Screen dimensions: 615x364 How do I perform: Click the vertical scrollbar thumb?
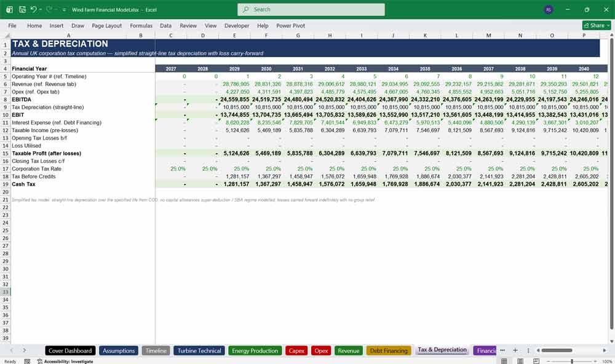(x=611, y=184)
